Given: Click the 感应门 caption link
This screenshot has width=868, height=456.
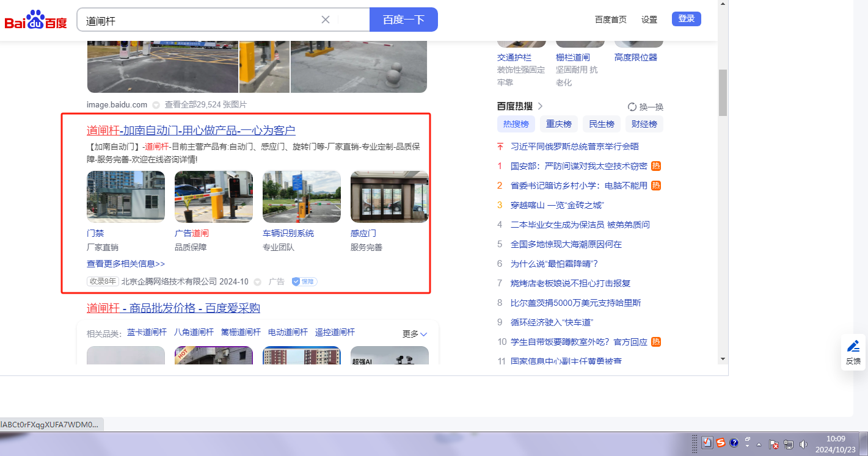Looking at the screenshot, I should (363, 233).
